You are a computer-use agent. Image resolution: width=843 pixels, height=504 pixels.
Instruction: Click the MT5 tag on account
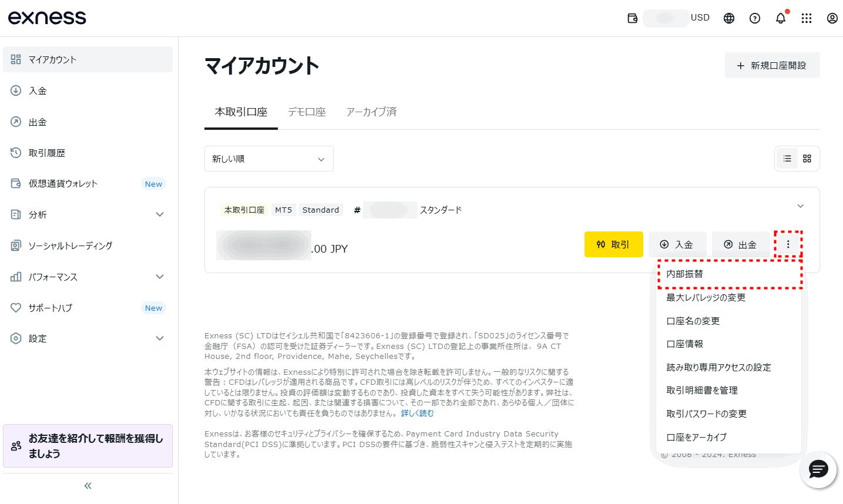[x=283, y=210]
